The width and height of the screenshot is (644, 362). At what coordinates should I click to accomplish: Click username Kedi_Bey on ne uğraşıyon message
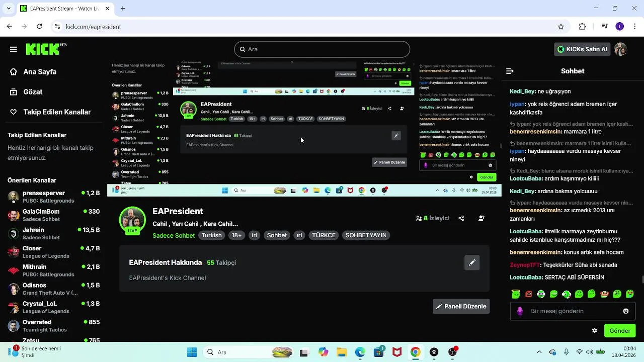[522, 92]
